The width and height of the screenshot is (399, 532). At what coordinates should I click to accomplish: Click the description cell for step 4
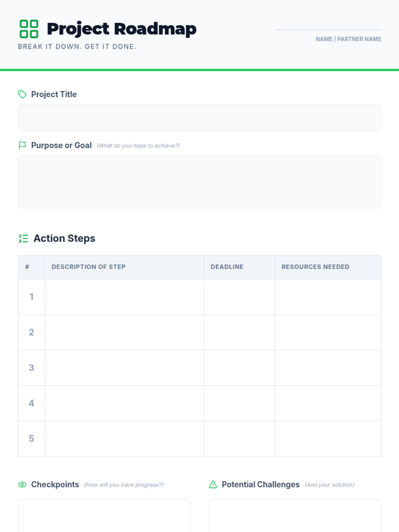(x=124, y=403)
